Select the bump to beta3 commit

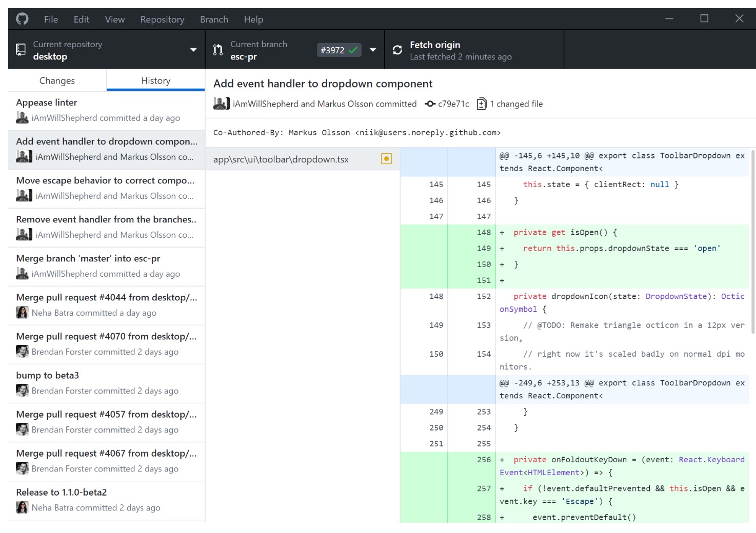tap(107, 383)
